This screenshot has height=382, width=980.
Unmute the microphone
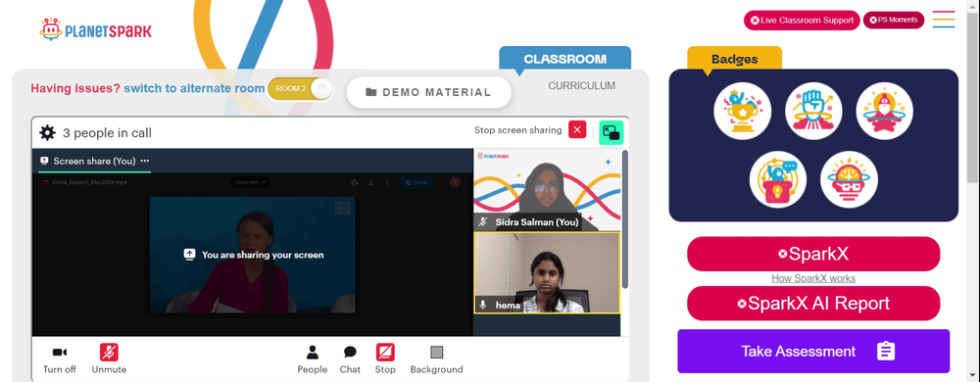[109, 358]
